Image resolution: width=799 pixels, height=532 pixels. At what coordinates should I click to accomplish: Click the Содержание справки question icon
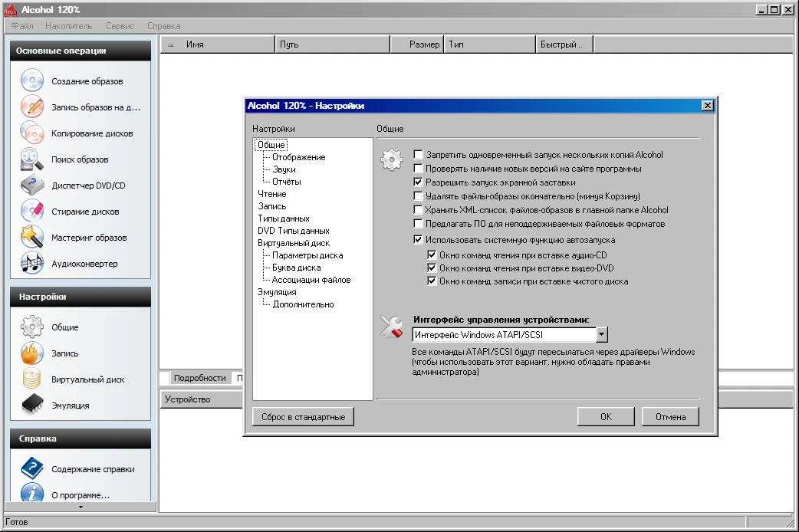[32, 468]
